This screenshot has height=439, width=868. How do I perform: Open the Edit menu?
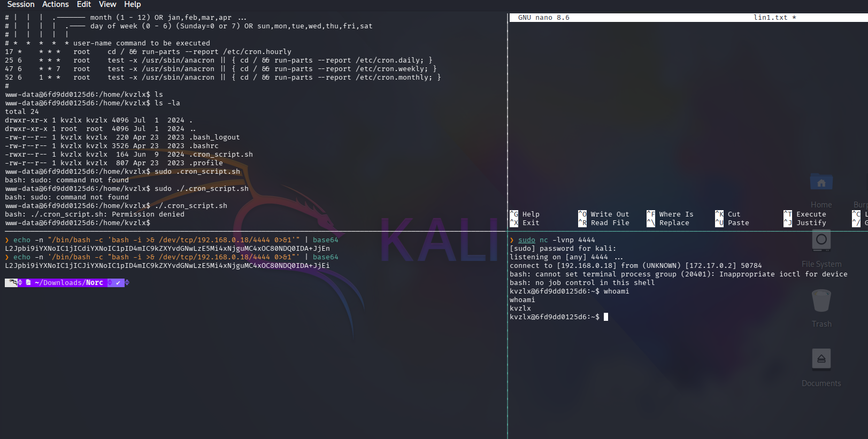[84, 4]
